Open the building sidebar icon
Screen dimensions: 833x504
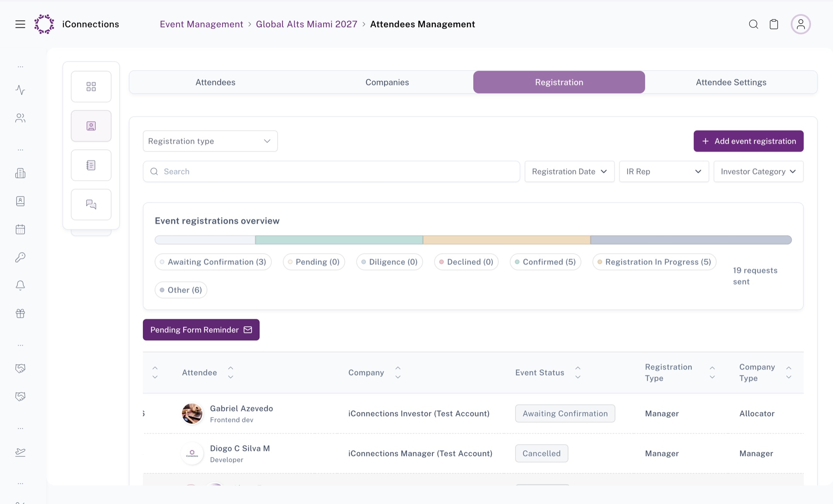tap(20, 173)
